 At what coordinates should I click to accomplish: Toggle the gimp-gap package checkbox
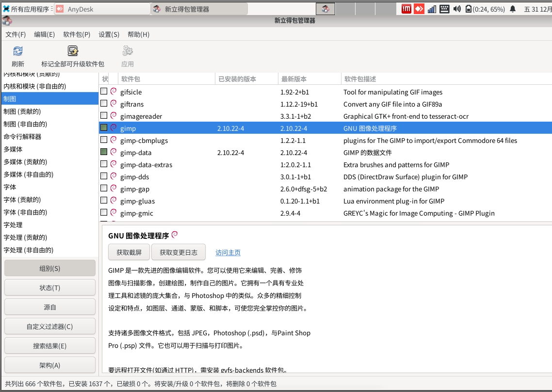104,188
